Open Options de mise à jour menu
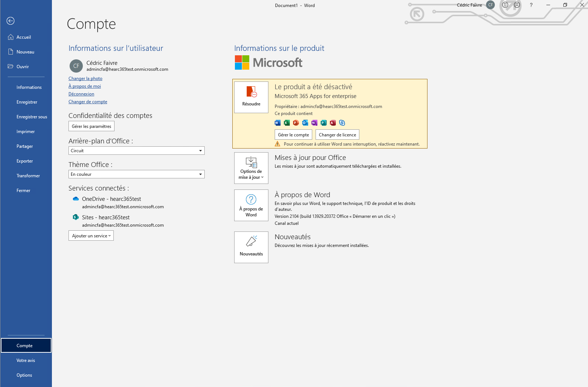This screenshot has height=387, width=588. click(251, 168)
